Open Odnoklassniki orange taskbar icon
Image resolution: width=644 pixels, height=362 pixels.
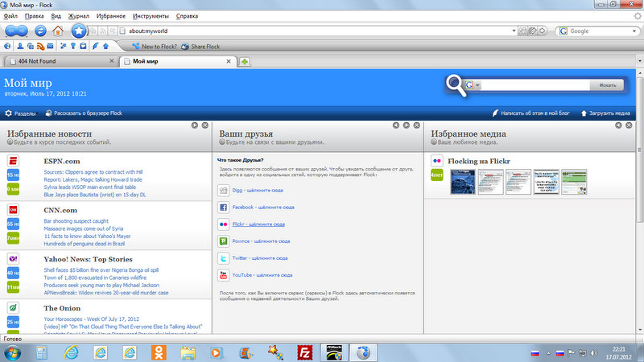tap(159, 352)
